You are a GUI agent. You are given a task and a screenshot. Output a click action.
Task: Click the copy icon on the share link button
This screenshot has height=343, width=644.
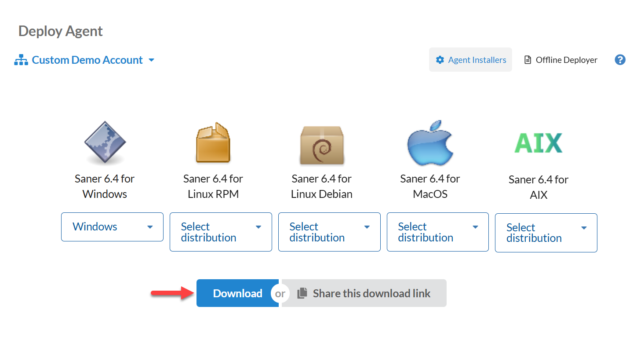[x=302, y=293]
